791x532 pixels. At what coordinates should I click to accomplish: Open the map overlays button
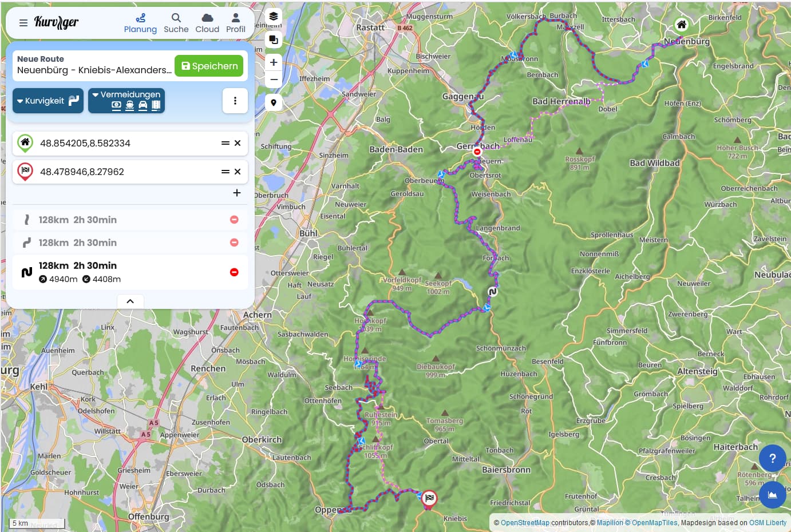[x=274, y=39]
